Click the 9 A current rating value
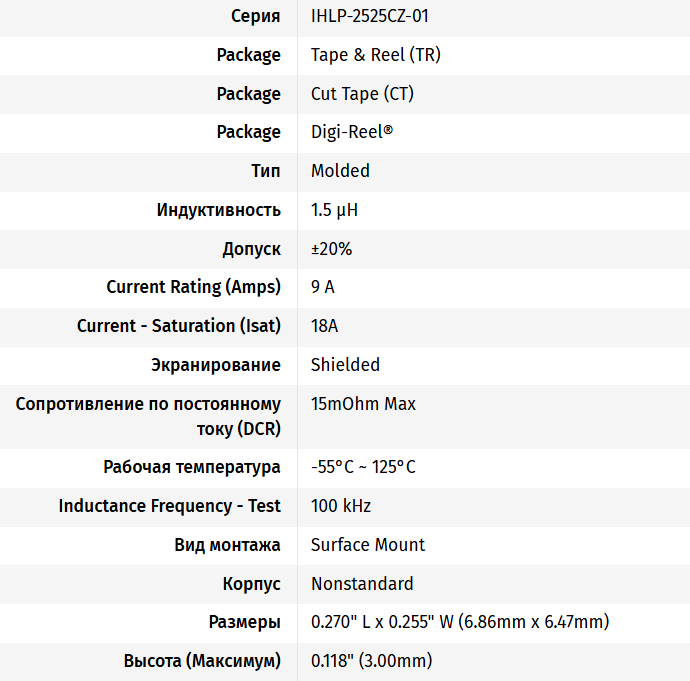 click(x=323, y=287)
